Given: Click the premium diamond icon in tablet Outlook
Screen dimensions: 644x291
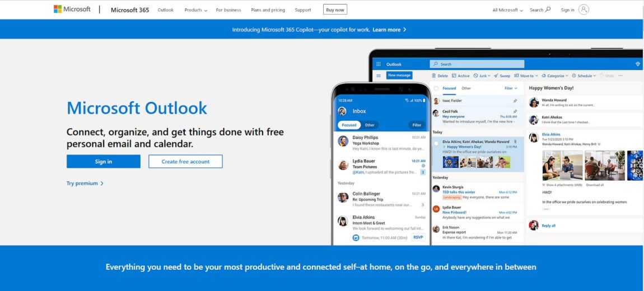Looking at the screenshot, I should tap(638, 64).
